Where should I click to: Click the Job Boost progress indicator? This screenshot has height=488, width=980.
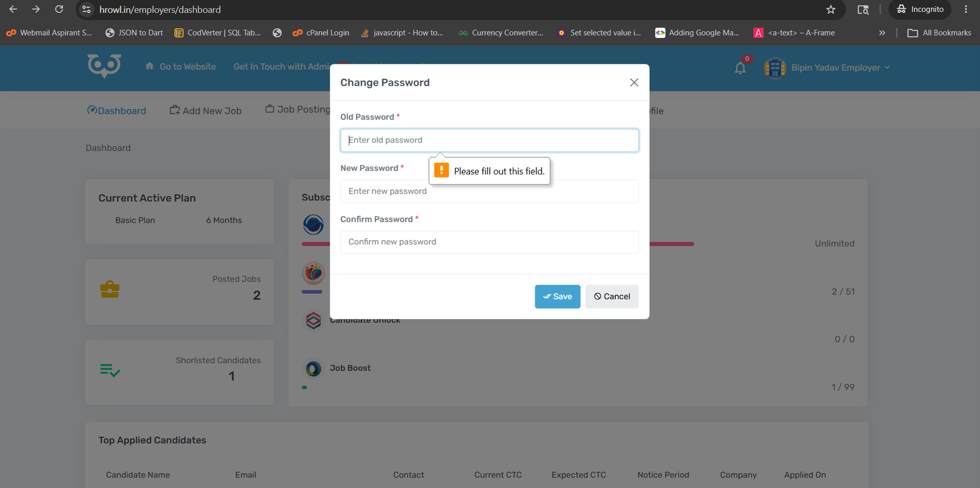pyautogui.click(x=304, y=388)
